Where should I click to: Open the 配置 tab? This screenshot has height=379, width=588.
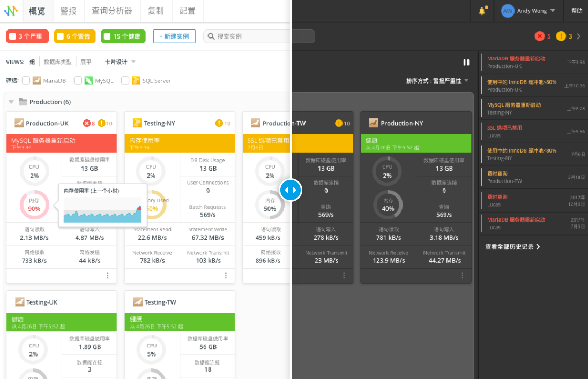click(188, 11)
